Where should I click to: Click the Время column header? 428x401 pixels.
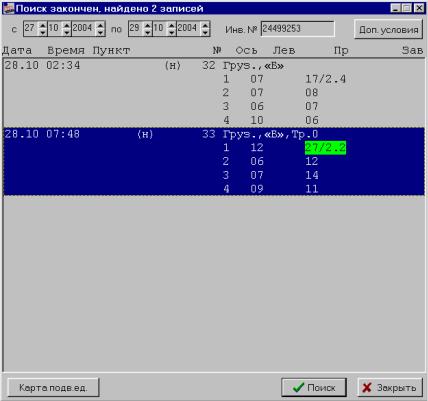(66, 50)
